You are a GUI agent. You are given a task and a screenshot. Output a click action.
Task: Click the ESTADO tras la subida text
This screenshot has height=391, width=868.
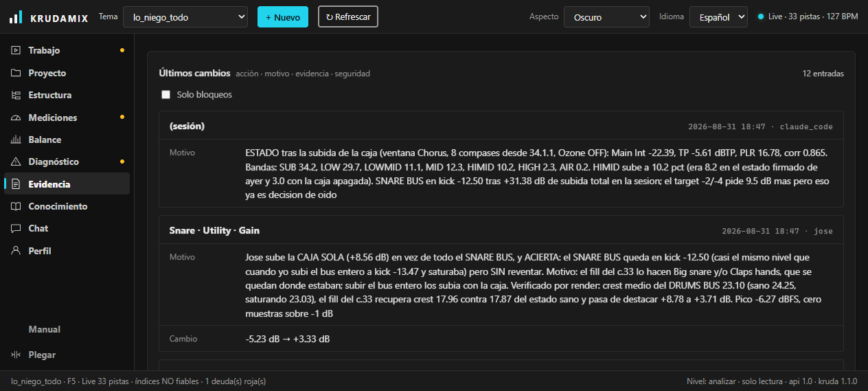coord(537,174)
